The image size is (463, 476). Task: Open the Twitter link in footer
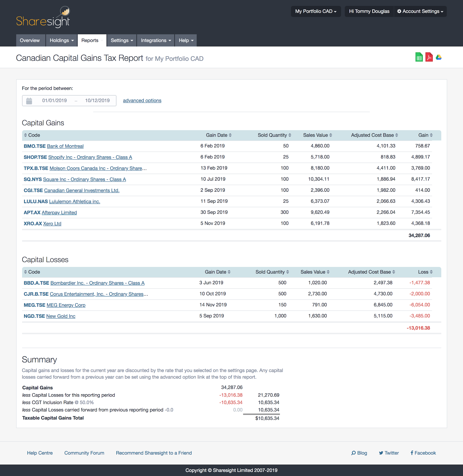tap(389, 453)
